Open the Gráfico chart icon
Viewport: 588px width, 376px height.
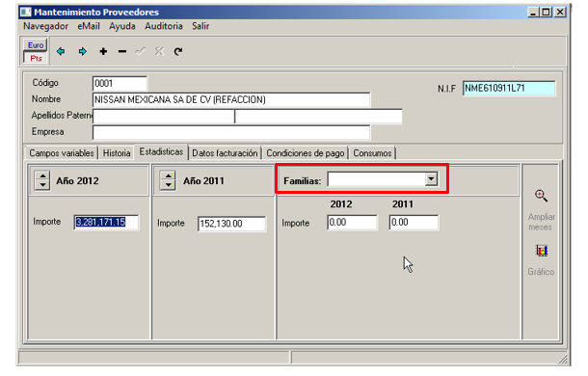tap(542, 251)
